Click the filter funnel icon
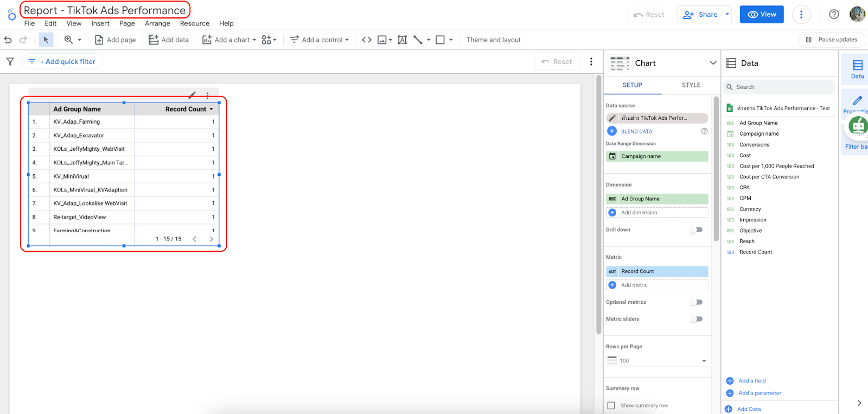 tap(10, 61)
